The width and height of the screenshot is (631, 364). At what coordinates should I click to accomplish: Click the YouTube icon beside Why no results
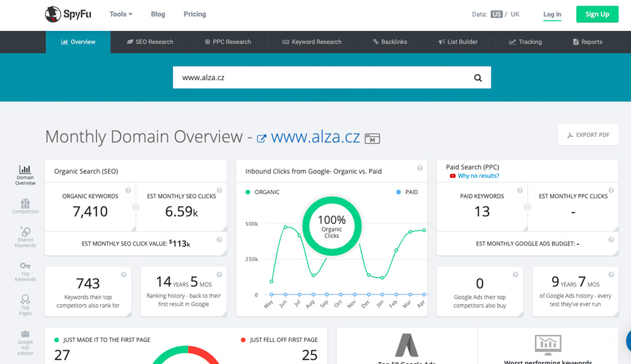tap(452, 176)
